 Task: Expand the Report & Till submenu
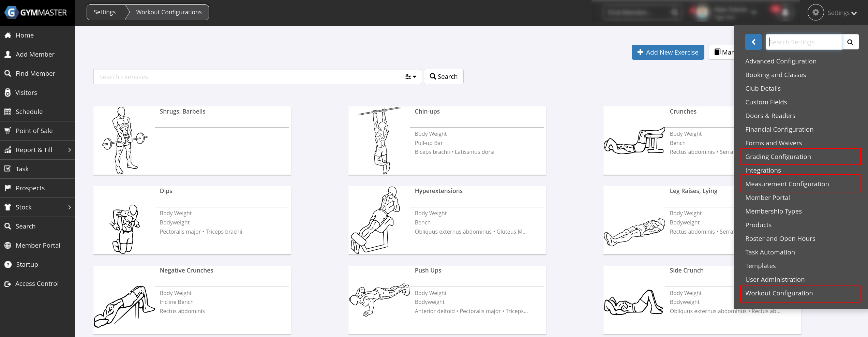coord(70,150)
